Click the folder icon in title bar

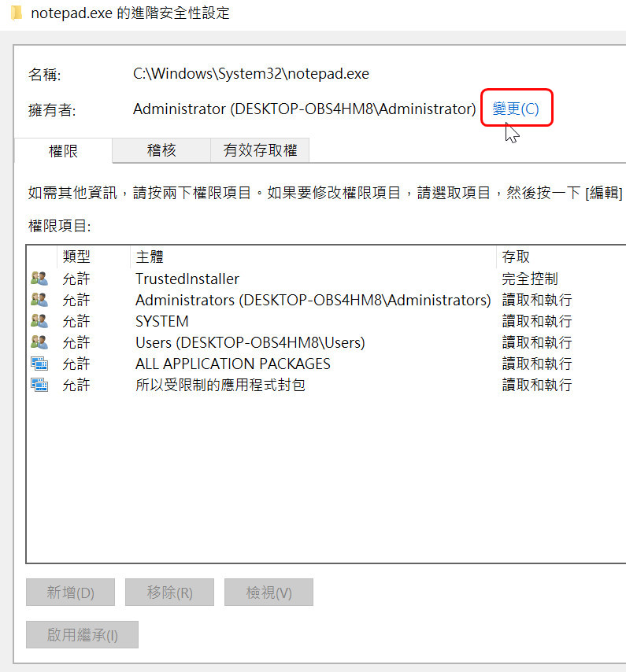[x=16, y=14]
